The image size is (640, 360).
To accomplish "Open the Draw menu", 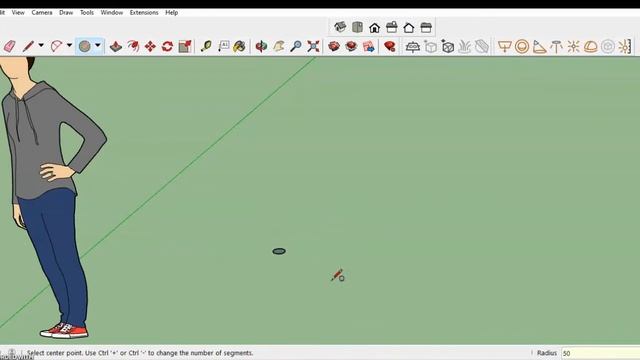I will point(66,13).
